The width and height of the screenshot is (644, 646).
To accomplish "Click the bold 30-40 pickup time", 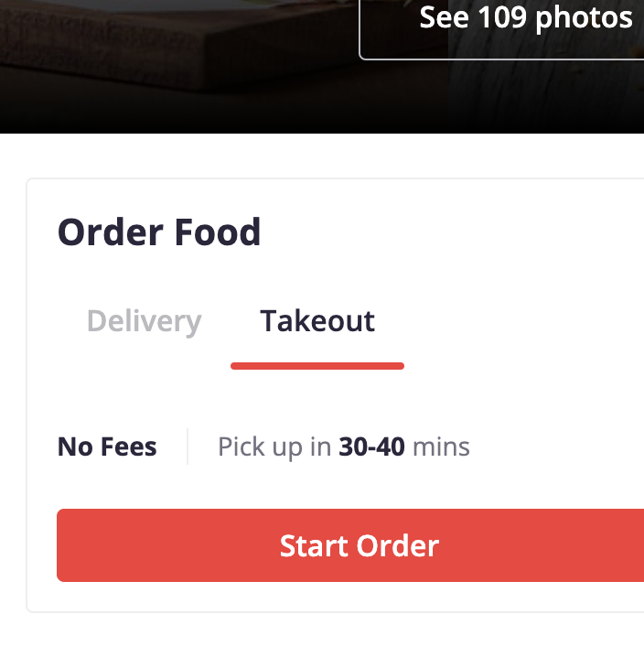I will [x=371, y=447].
